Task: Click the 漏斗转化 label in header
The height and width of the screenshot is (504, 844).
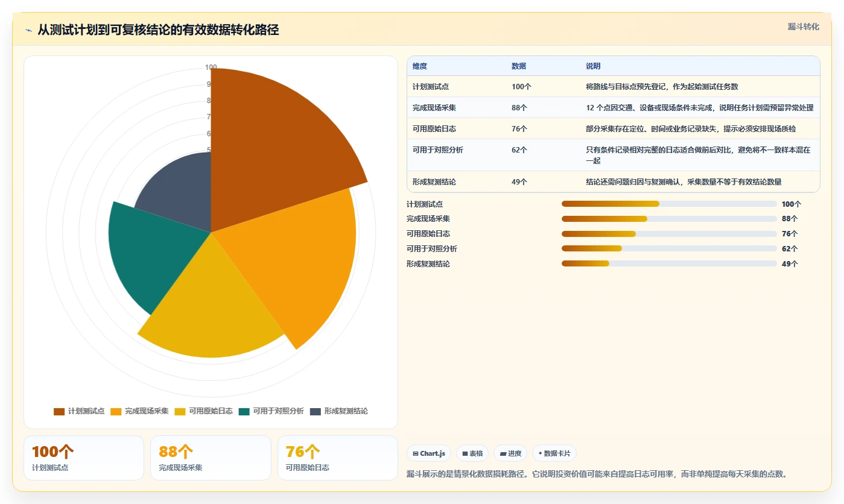Action: point(803,27)
